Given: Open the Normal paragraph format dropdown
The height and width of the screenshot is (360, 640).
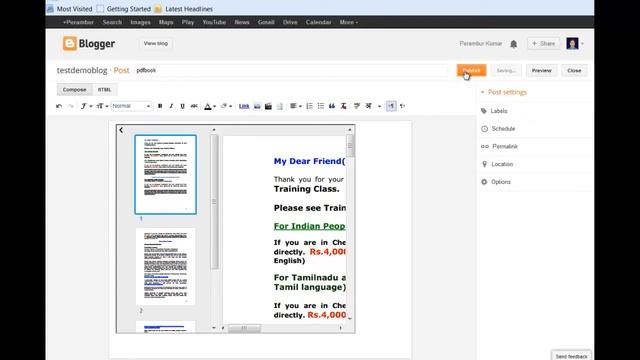Looking at the screenshot, I should (131, 106).
